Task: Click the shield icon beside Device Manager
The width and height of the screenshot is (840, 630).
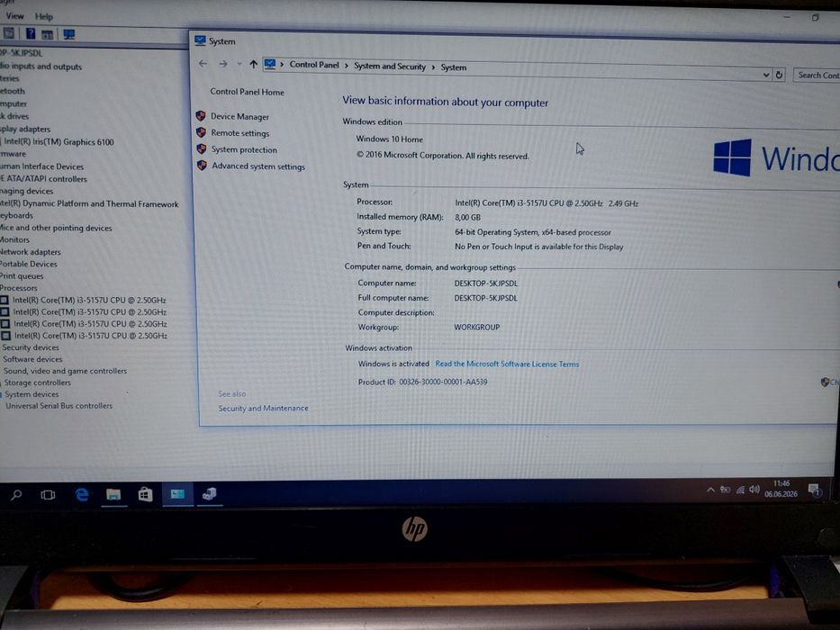Action: coord(201,115)
